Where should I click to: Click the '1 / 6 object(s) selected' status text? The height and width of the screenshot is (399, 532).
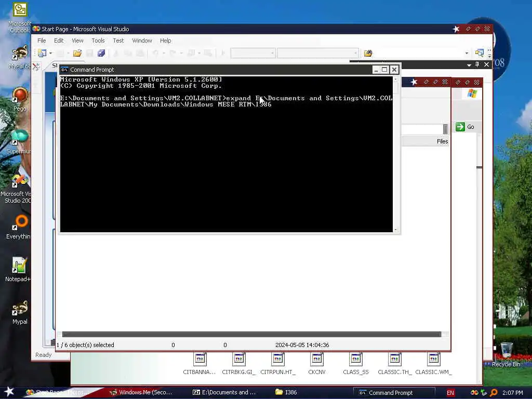pyautogui.click(x=85, y=345)
